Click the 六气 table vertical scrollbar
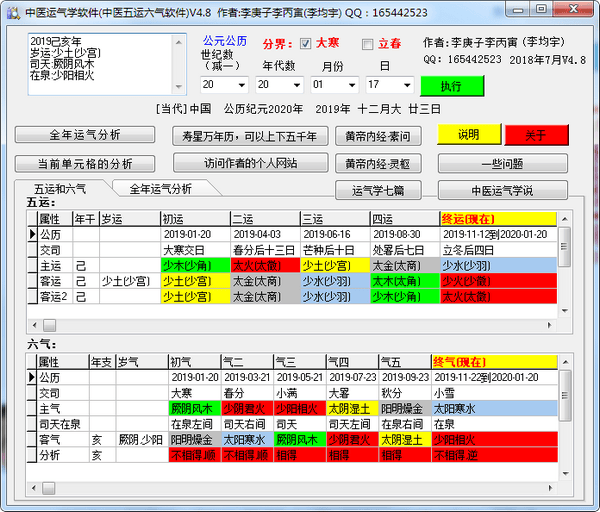 (x=564, y=420)
